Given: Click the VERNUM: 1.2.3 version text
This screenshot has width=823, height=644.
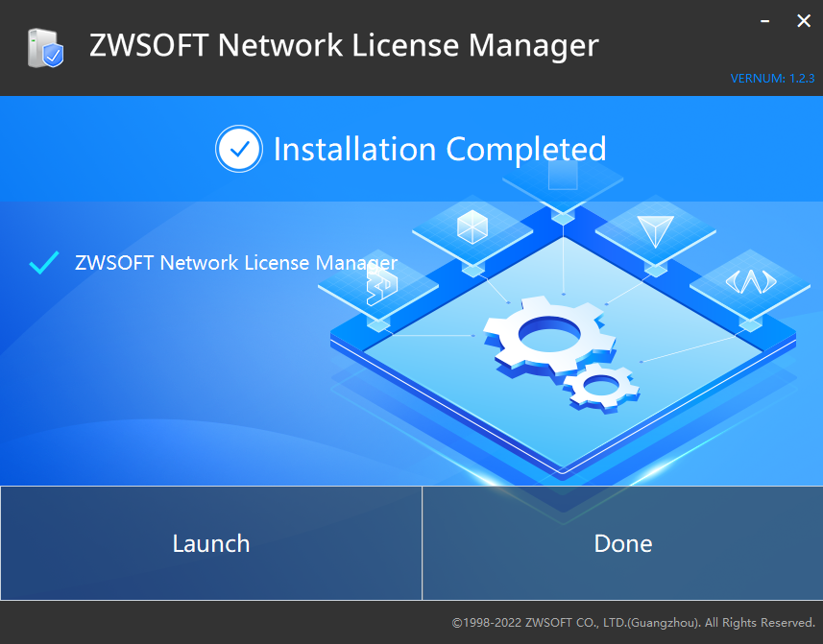Looking at the screenshot, I should pos(772,78).
